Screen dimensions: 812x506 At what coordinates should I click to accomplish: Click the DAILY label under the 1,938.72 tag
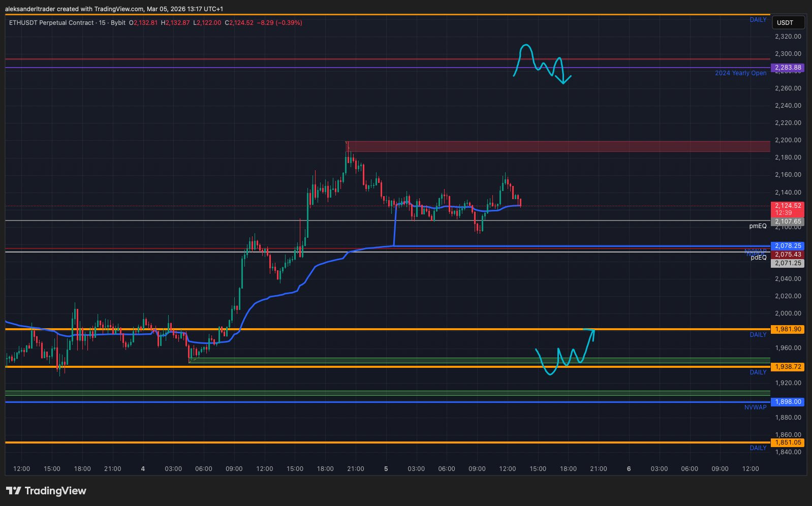point(758,372)
